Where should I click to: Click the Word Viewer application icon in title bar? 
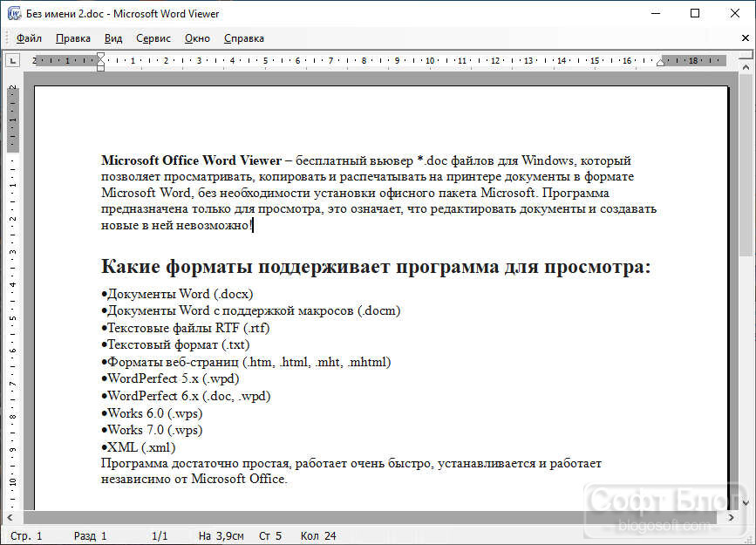(14, 13)
